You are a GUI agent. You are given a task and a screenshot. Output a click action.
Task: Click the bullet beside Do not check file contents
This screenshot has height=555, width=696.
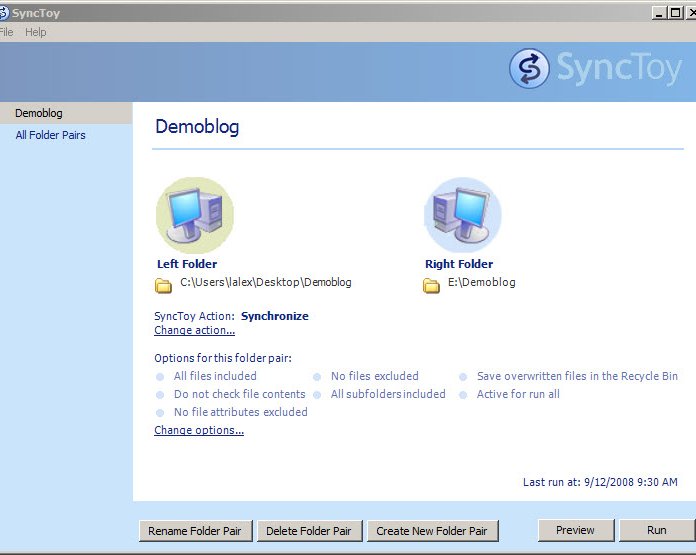click(160, 395)
